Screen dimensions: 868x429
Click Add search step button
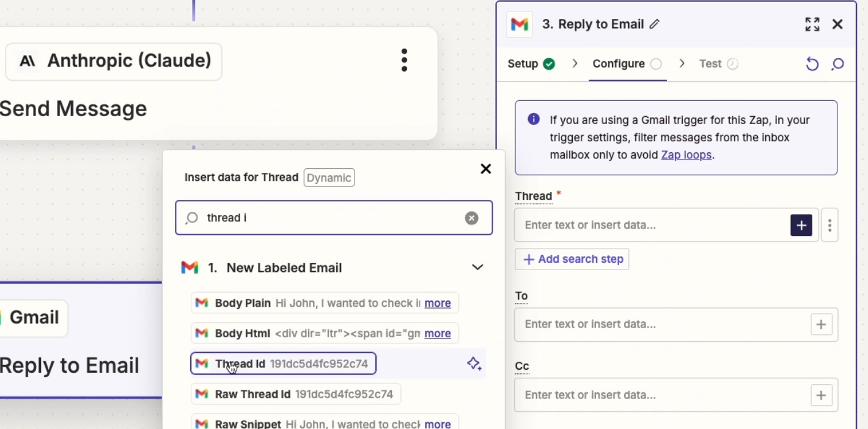coord(572,259)
